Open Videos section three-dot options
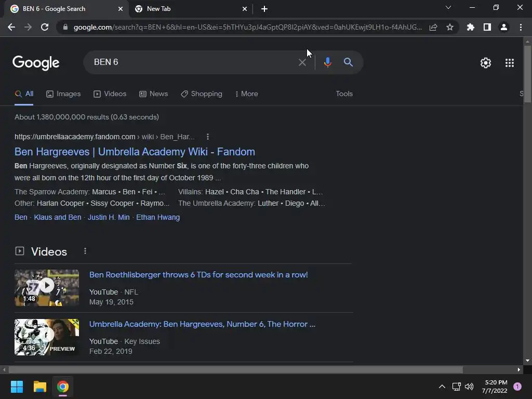Screen dimensions: 532x399 tap(85, 251)
